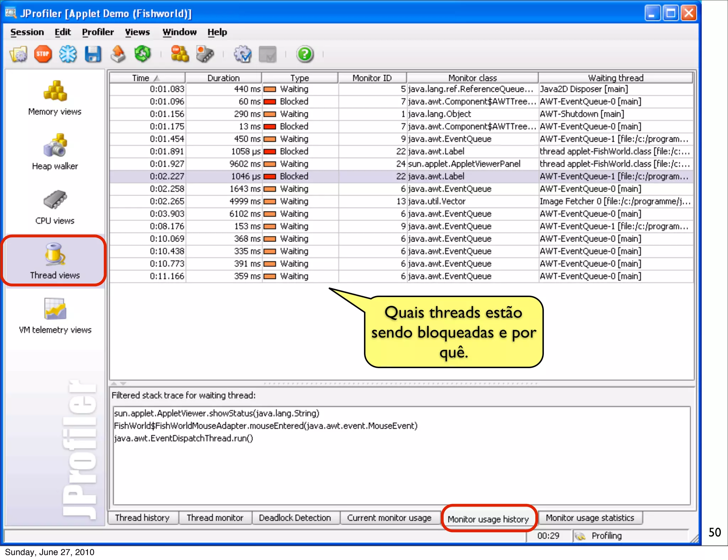Click the Stop session toolbar icon

43,54
